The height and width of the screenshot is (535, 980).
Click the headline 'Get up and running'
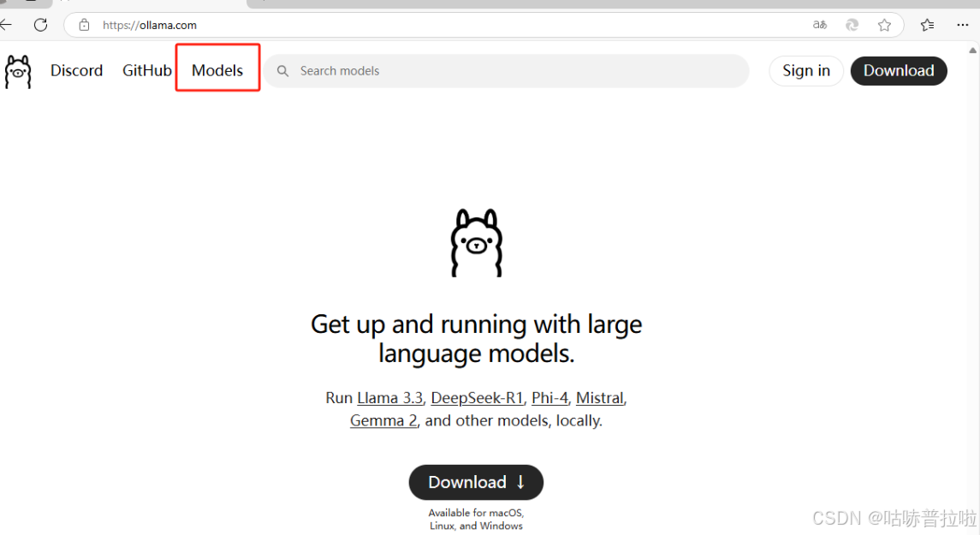pos(476,339)
